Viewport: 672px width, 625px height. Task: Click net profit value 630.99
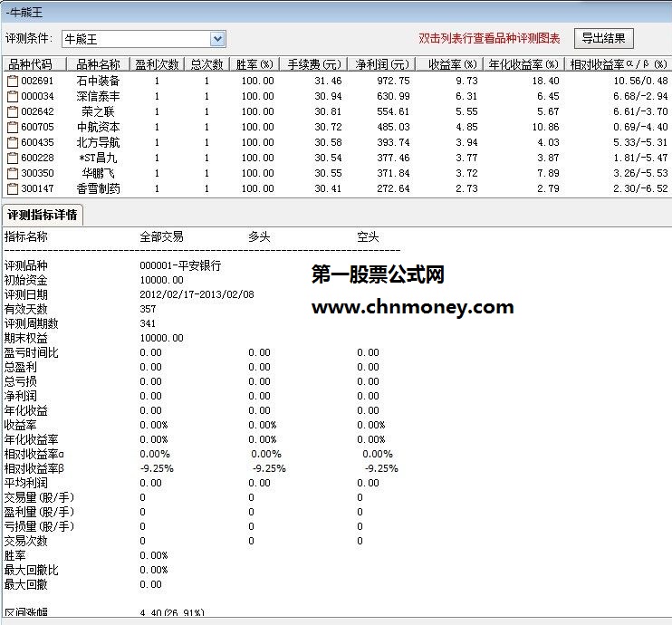pyautogui.click(x=393, y=96)
